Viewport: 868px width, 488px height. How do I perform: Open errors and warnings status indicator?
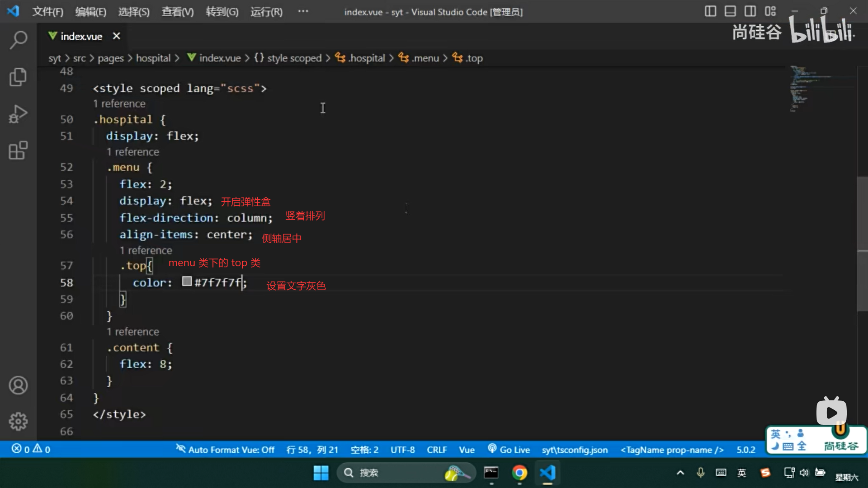[x=31, y=449]
